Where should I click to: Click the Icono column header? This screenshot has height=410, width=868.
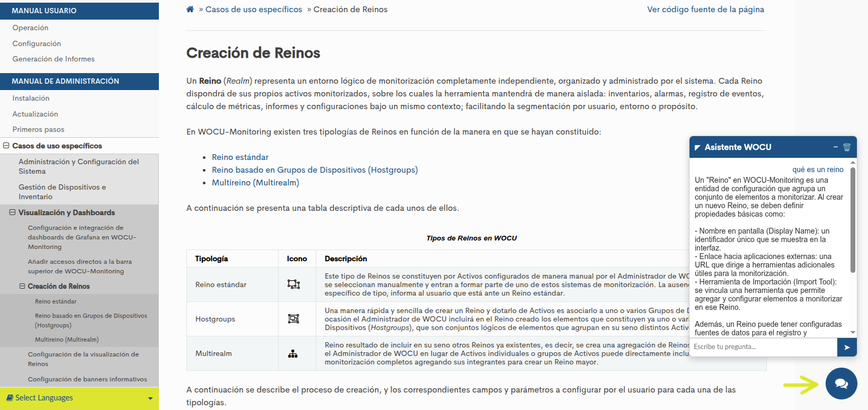point(297,259)
